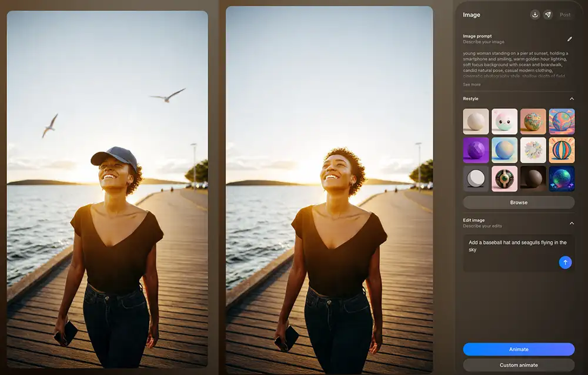Collapse the Restyle section
This screenshot has width=588, height=375.
tap(572, 99)
